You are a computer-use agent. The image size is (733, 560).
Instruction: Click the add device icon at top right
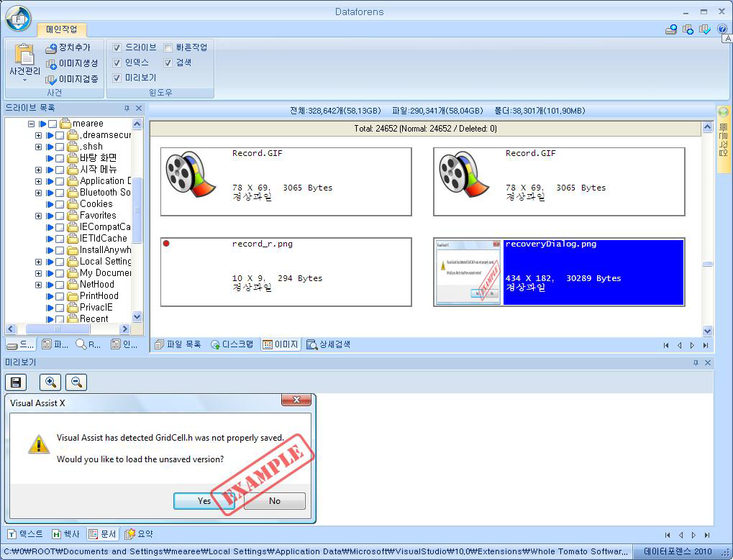point(671,29)
